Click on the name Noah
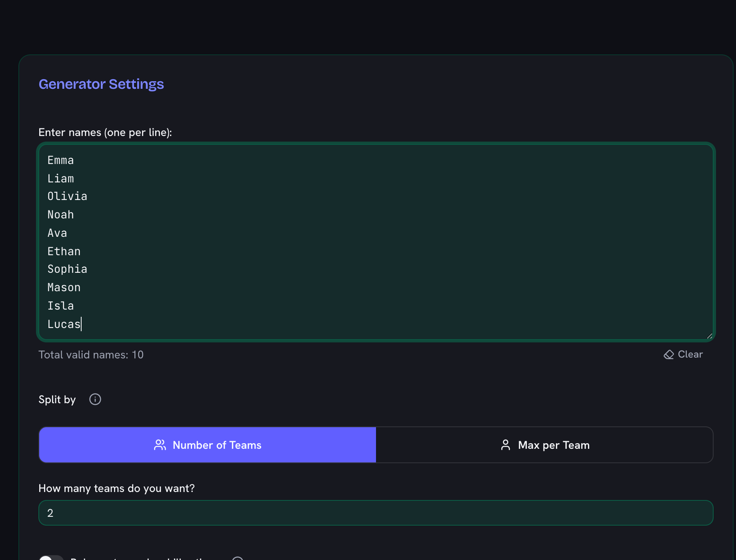Image resolution: width=736 pixels, height=560 pixels. tap(61, 215)
